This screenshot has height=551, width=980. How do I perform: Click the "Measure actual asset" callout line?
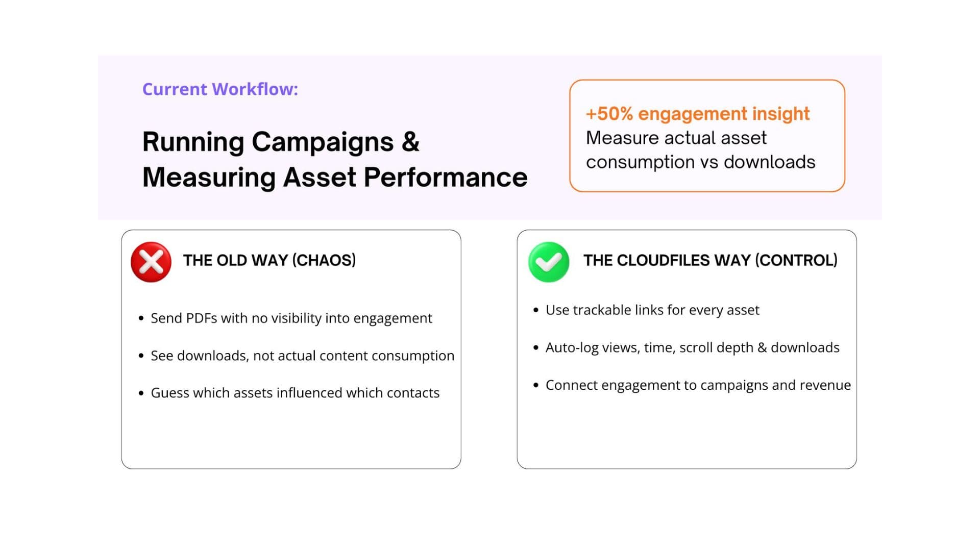point(676,138)
